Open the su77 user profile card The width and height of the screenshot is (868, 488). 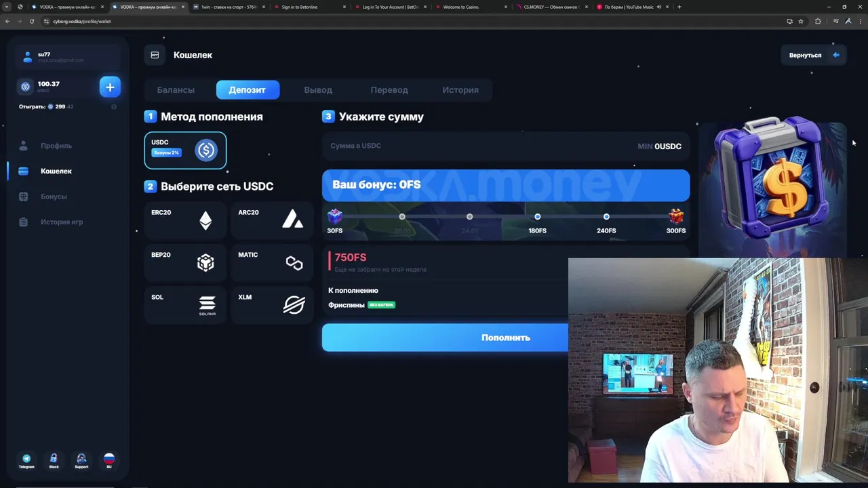68,57
